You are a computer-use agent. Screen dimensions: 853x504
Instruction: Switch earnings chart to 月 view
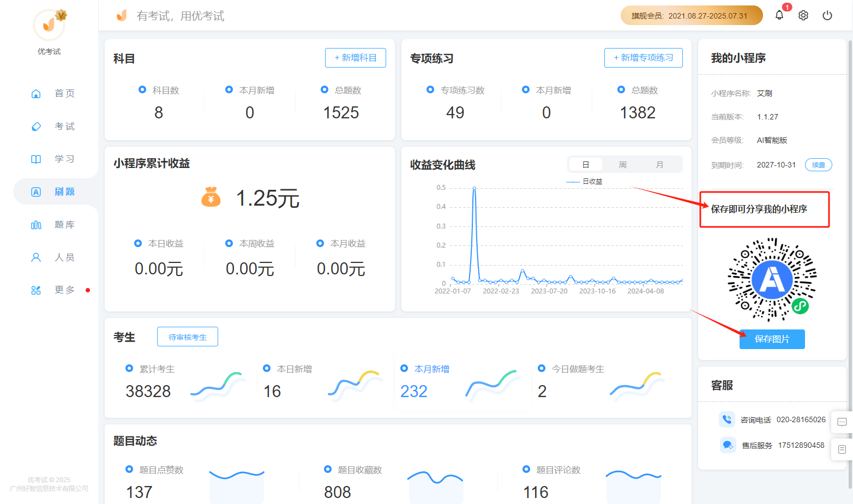point(660,165)
